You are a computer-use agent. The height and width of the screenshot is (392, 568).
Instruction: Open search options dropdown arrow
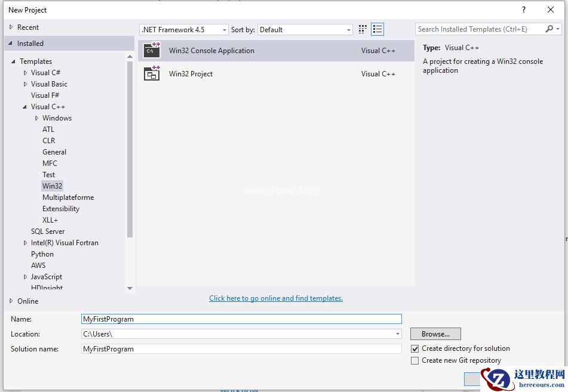click(558, 29)
